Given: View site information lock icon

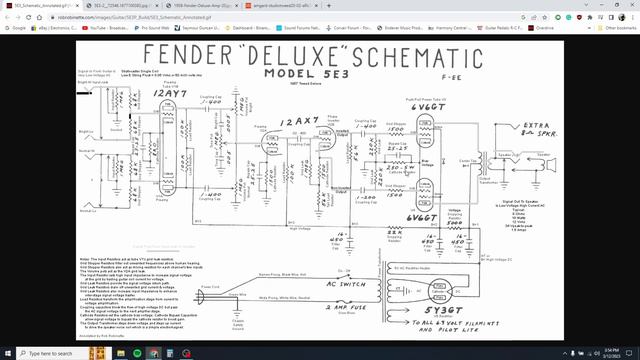Looking at the screenshot, I should (53, 18).
